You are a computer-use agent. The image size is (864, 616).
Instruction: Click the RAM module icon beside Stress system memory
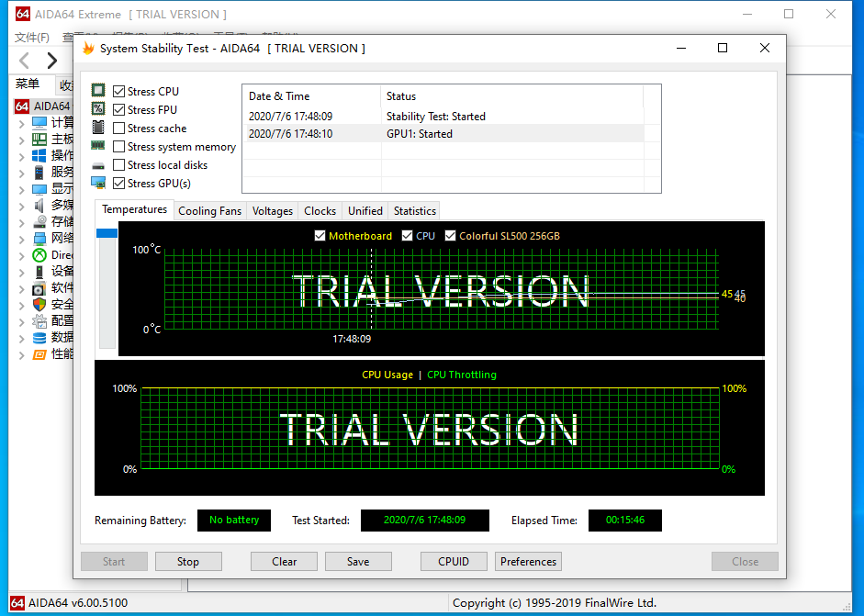click(98, 145)
